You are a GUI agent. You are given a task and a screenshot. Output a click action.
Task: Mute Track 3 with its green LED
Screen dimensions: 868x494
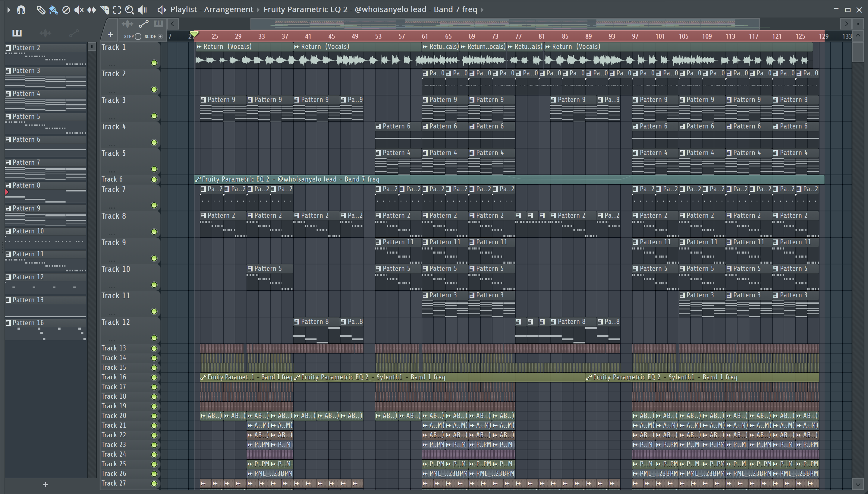(x=154, y=116)
